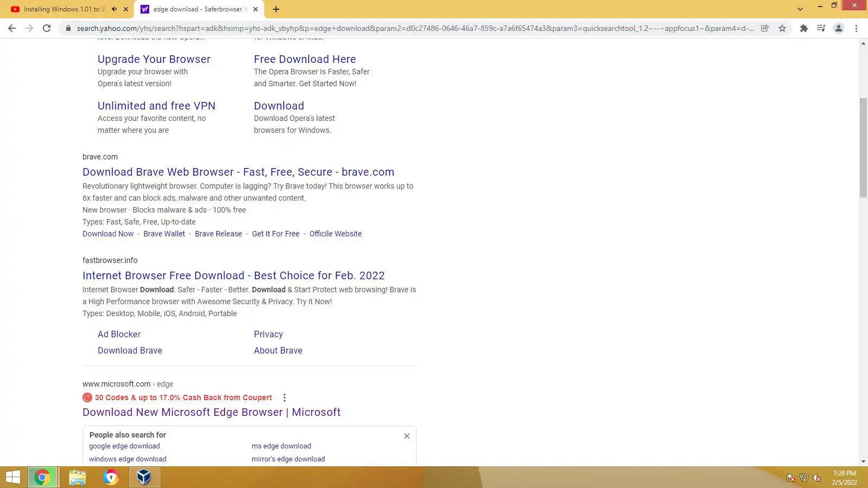Viewport: 868px width, 488px height.
Task: Close the edge download Saferbrowser tab
Action: (256, 9)
